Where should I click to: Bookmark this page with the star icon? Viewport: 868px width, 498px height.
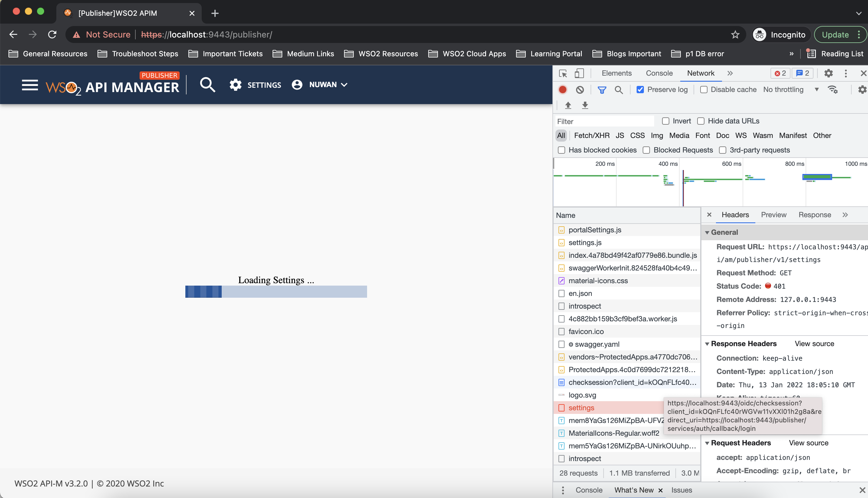(735, 34)
